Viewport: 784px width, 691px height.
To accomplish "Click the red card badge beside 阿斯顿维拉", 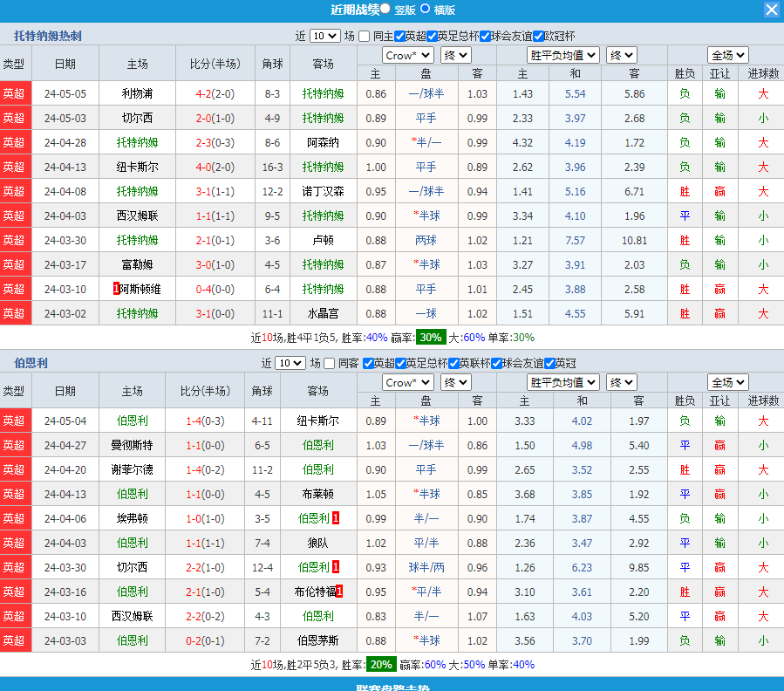I will tap(116, 289).
